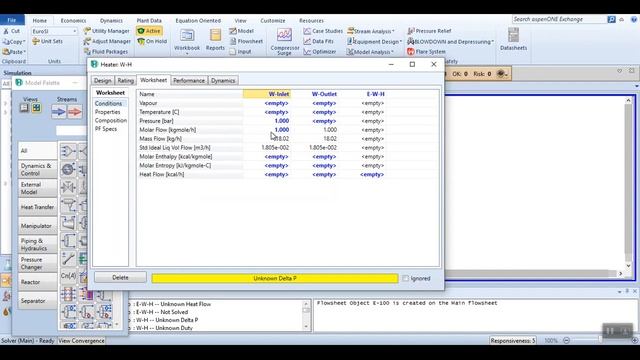Click W-Outlet Pressure cell
This screenshot has height=360, width=640.
click(315, 121)
